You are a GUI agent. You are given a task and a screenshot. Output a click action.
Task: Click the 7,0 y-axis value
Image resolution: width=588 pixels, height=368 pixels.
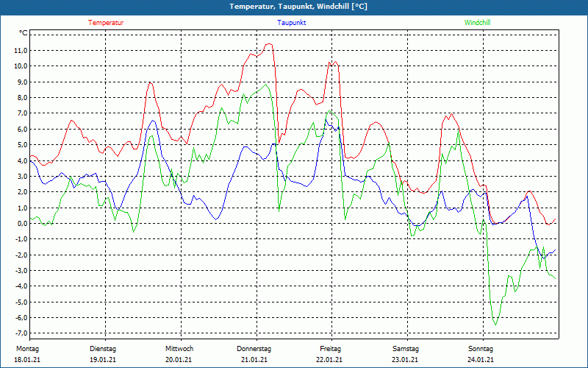pyautogui.click(x=22, y=113)
